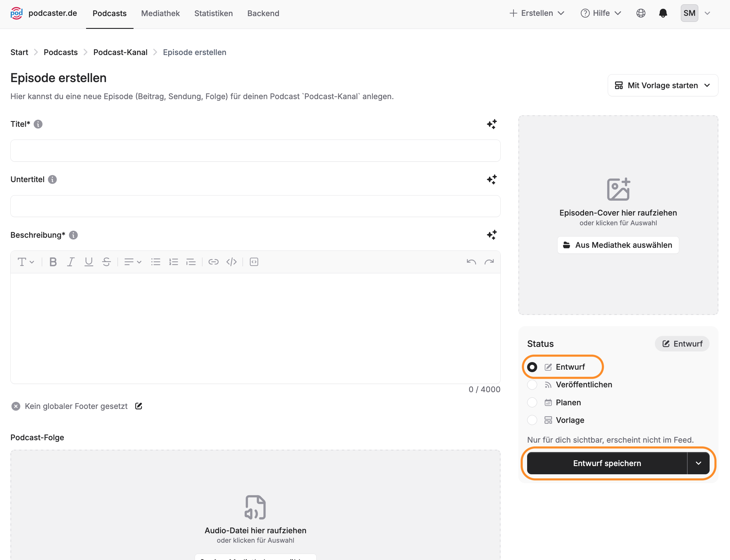Insert a bulleted list
This screenshot has width=730, height=560.
click(x=156, y=262)
